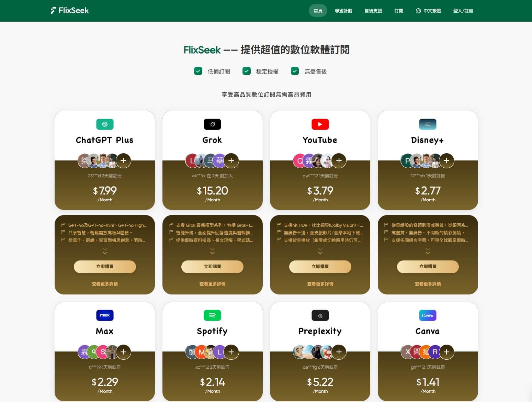Click the $2.29 Max price

pos(105,382)
